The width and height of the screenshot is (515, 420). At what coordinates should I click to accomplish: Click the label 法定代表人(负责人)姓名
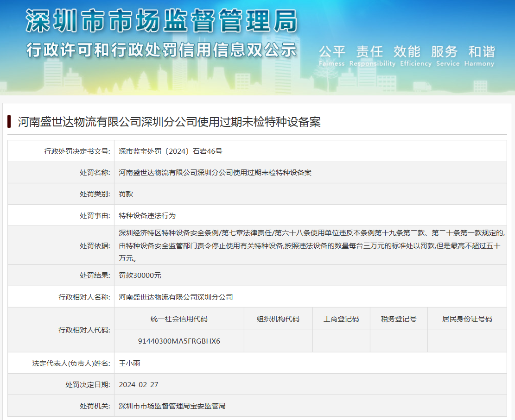(x=71, y=363)
